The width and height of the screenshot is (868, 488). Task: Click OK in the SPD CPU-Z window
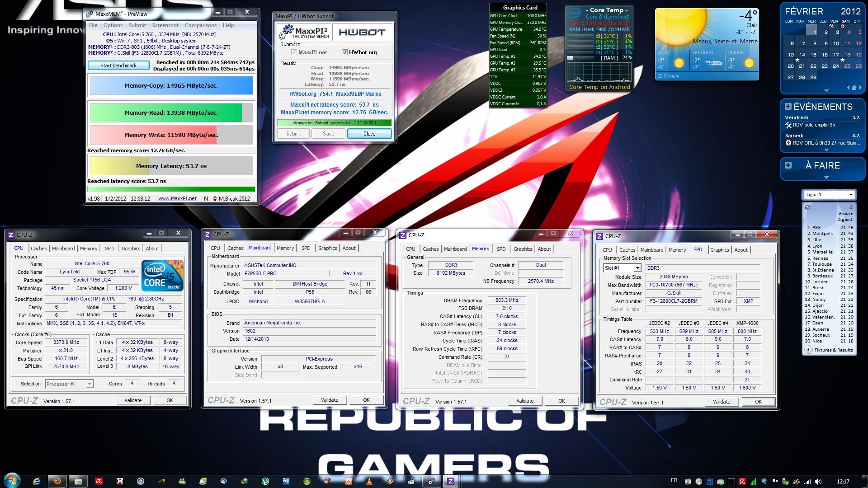point(758,402)
